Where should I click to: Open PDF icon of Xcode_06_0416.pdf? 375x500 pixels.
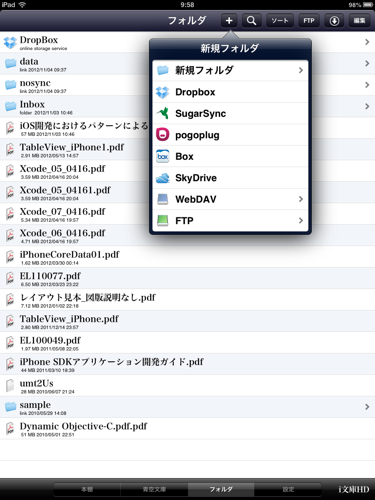[10, 235]
